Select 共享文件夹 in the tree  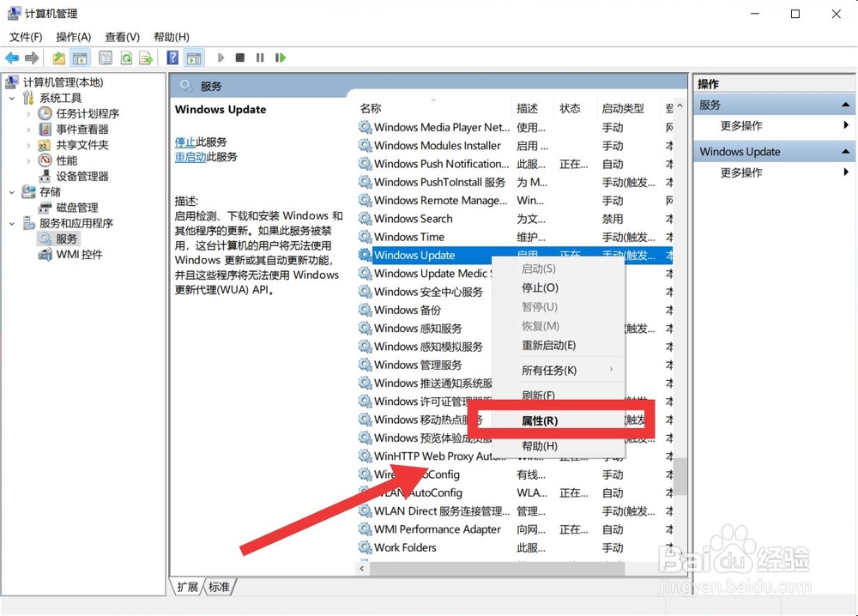click(x=82, y=145)
